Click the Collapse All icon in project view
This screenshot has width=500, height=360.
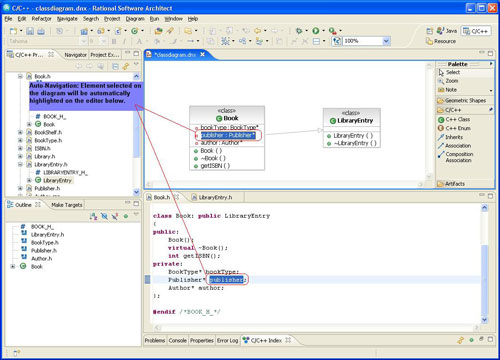115,66
